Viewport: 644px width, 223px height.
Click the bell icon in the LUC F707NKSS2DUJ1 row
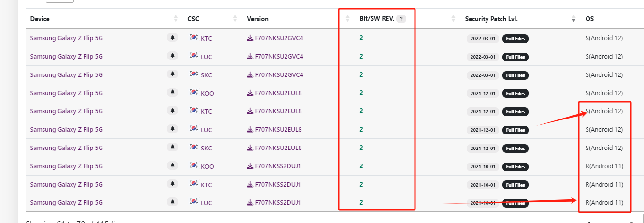click(x=172, y=202)
